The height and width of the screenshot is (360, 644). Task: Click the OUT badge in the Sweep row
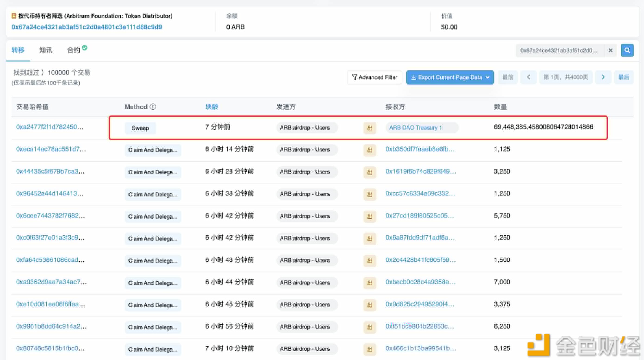(370, 128)
